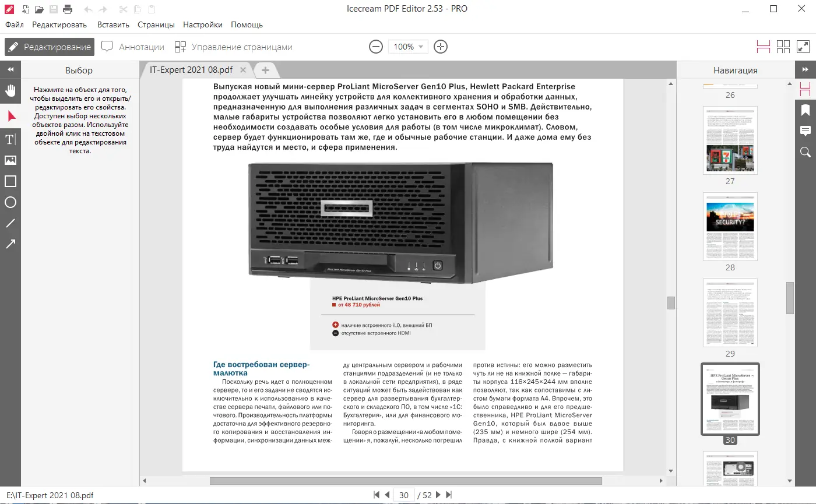Print the document using the printer icon
The image size is (816, 504).
68,9
